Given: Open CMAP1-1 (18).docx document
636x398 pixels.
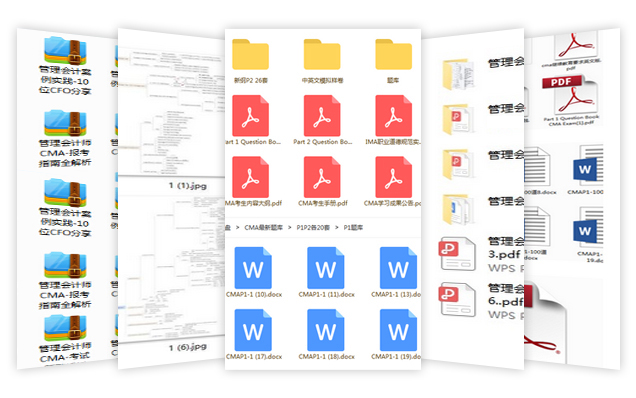Looking at the screenshot, I should click(x=326, y=330).
